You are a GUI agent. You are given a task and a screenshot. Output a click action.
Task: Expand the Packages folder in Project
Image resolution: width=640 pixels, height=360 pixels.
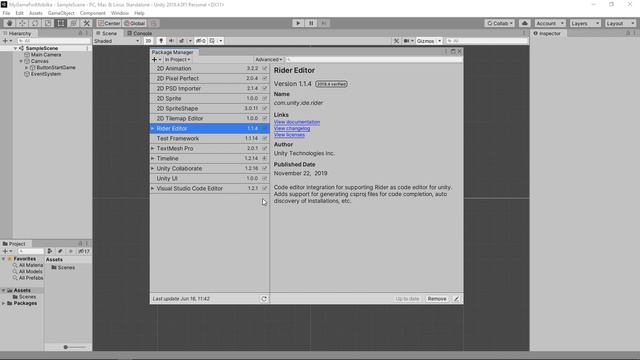tap(4, 303)
